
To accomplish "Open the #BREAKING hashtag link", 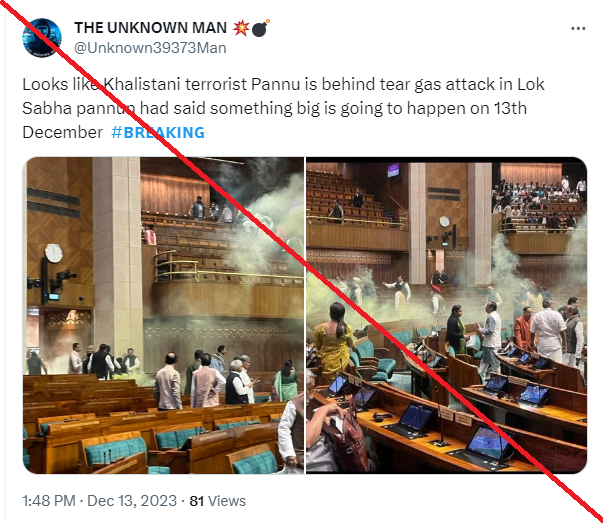I will tap(158, 132).
